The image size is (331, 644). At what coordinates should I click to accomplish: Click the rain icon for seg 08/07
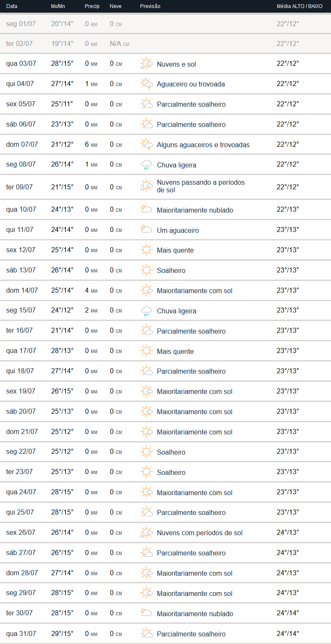146,165
